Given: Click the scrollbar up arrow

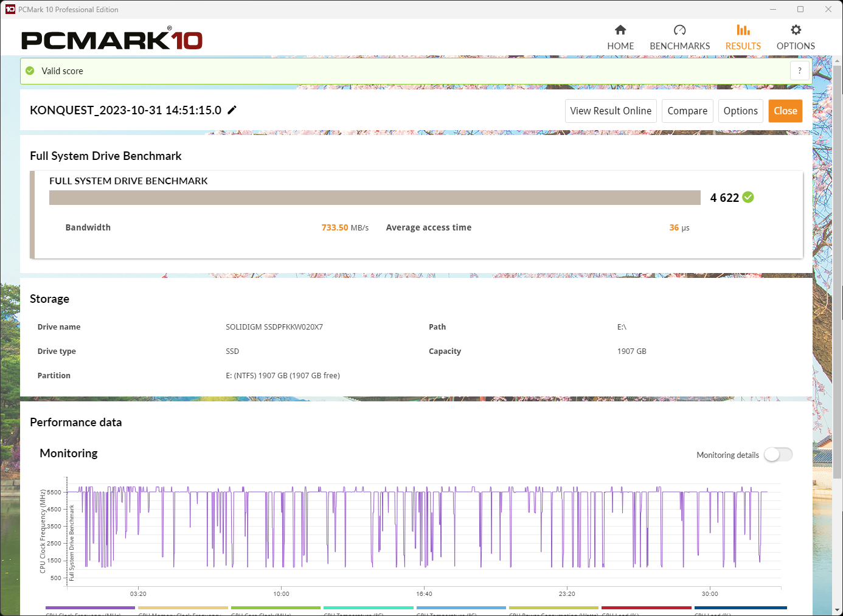Looking at the screenshot, I should coord(838,61).
